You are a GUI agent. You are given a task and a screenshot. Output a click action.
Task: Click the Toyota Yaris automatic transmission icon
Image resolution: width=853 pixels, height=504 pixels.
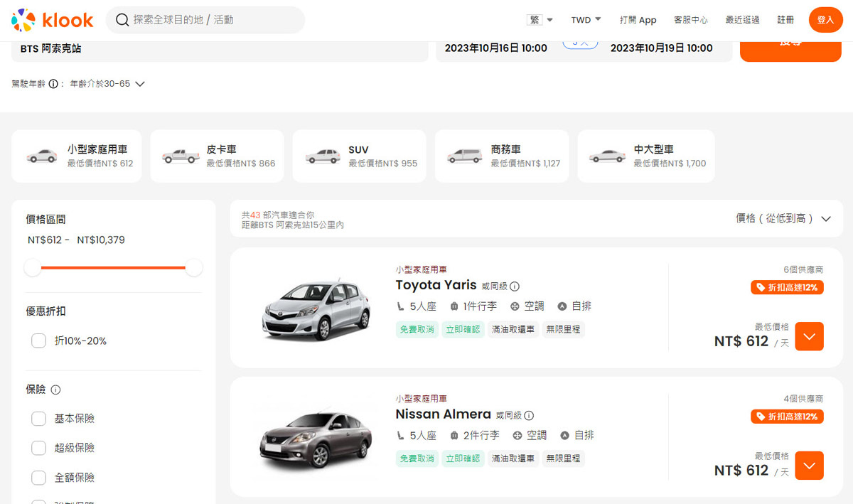pos(562,306)
